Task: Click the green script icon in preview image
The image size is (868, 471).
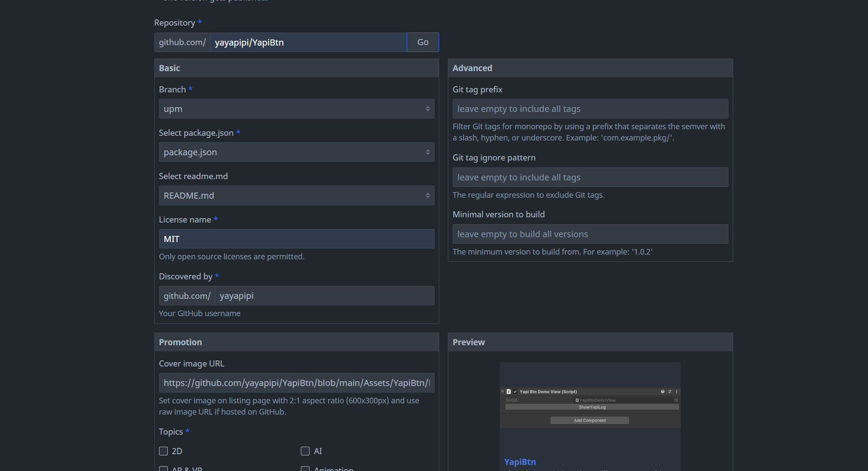Action: (509, 392)
